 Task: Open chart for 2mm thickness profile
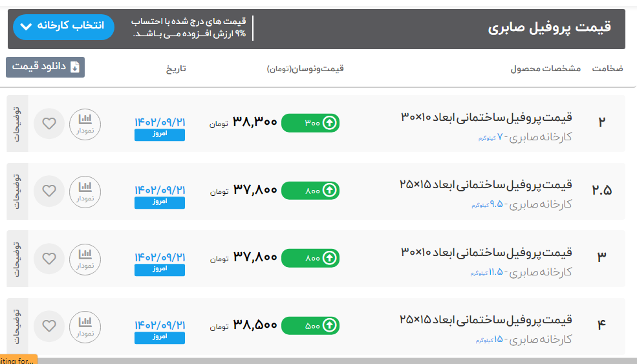click(85, 123)
